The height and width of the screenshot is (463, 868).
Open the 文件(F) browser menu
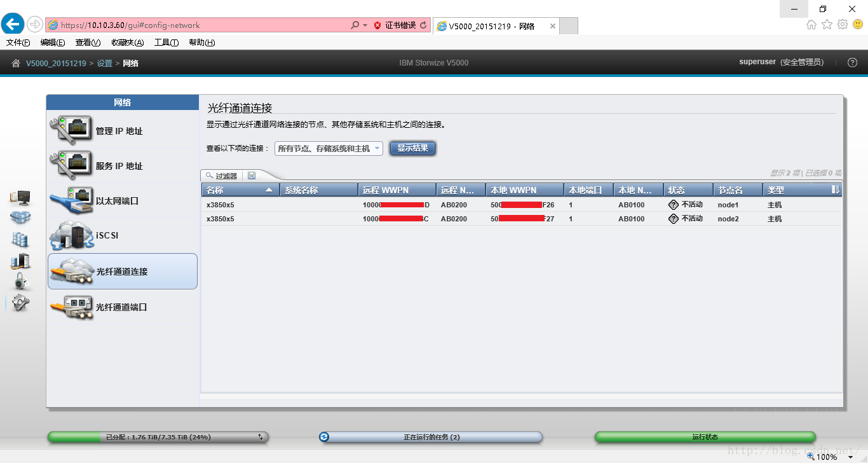coord(18,43)
